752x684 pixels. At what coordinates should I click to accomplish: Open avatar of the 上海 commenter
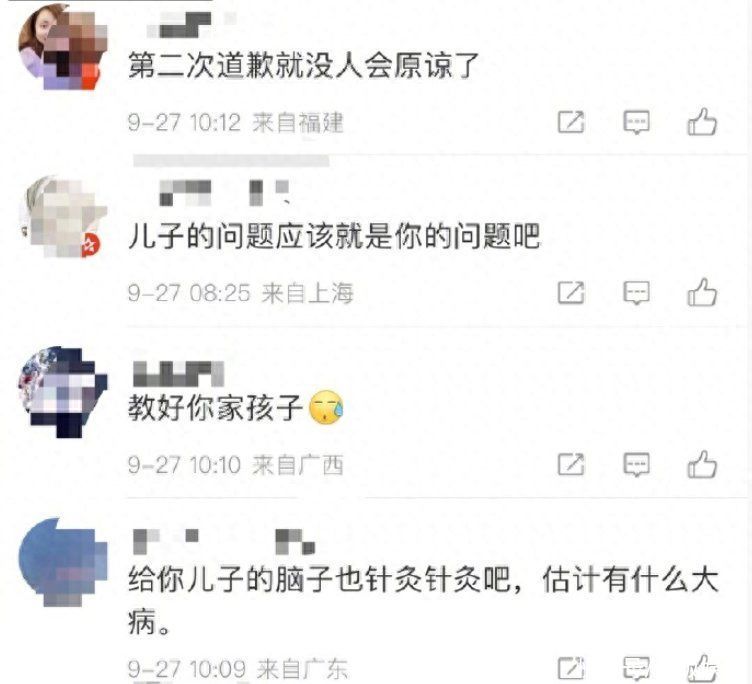point(62,217)
